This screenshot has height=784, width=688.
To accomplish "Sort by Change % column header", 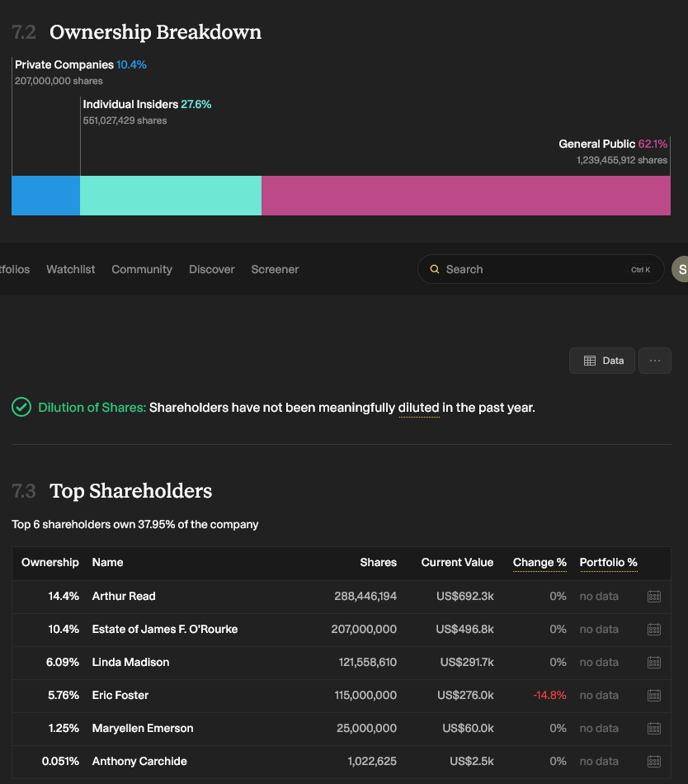I will pos(540,563).
